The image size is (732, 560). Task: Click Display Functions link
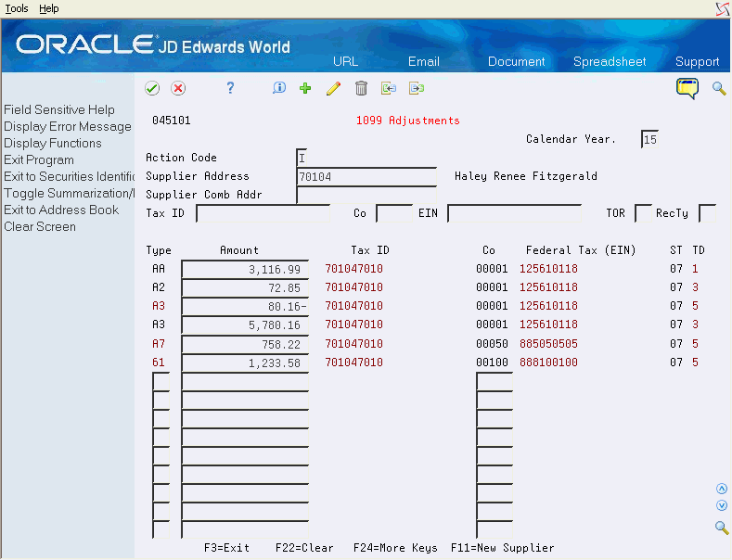coord(53,144)
